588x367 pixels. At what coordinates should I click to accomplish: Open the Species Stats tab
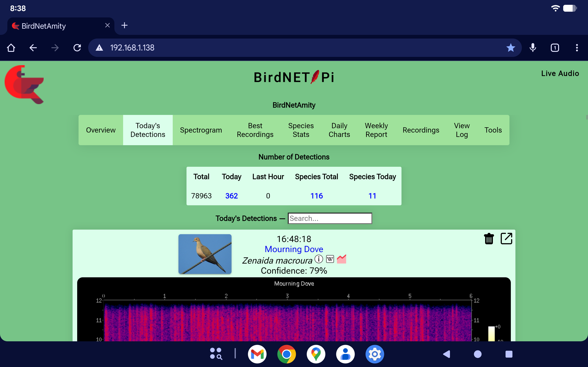click(x=301, y=130)
